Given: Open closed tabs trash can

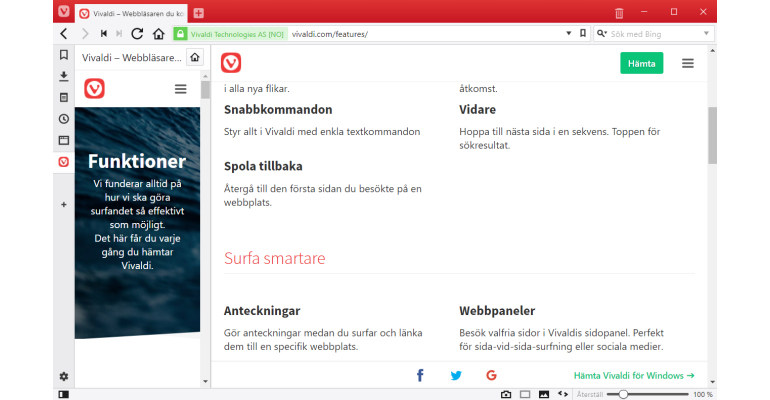Looking at the screenshot, I should (x=619, y=13).
